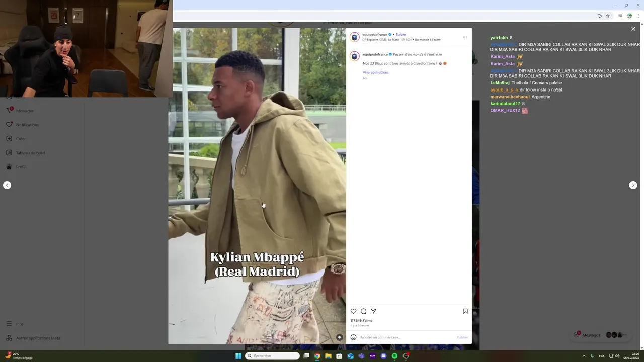Click the Publier comment button
Image resolution: width=644 pixels, height=362 pixels.
click(x=462, y=337)
